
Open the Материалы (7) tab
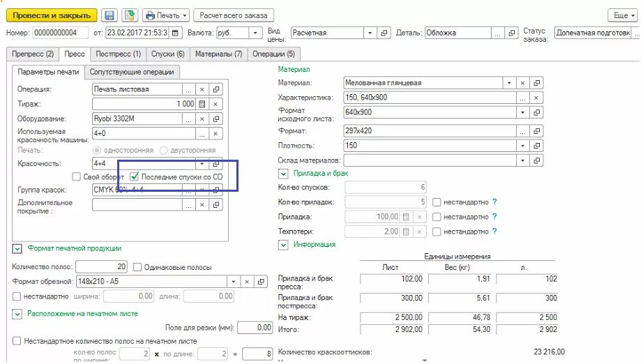coord(218,54)
